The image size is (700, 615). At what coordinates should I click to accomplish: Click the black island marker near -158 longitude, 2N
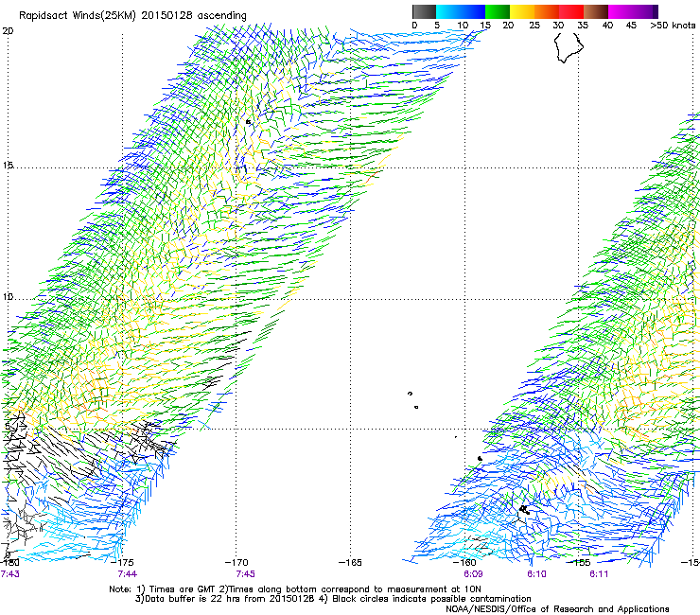(x=525, y=510)
